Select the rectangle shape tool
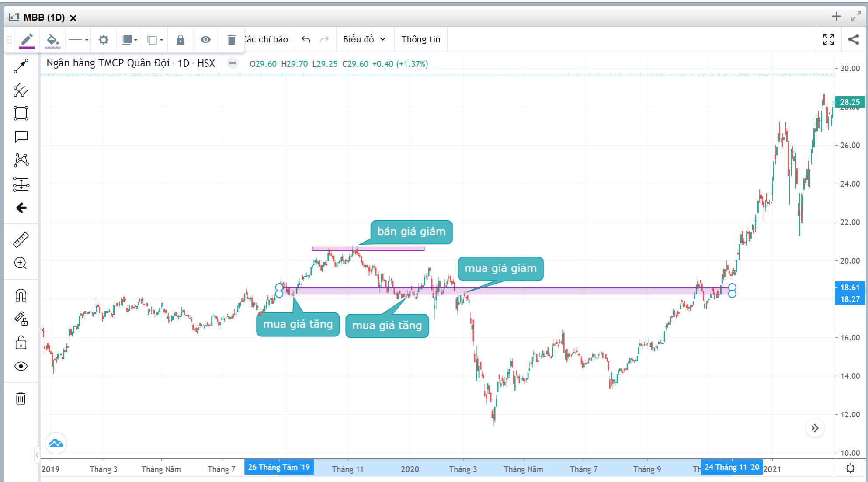The height and width of the screenshot is (482, 868). [x=21, y=113]
